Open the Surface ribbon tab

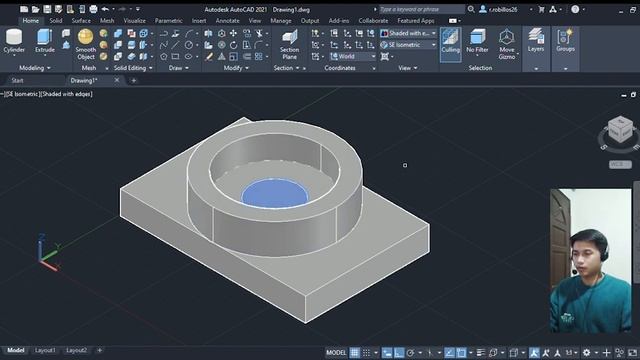click(81, 20)
